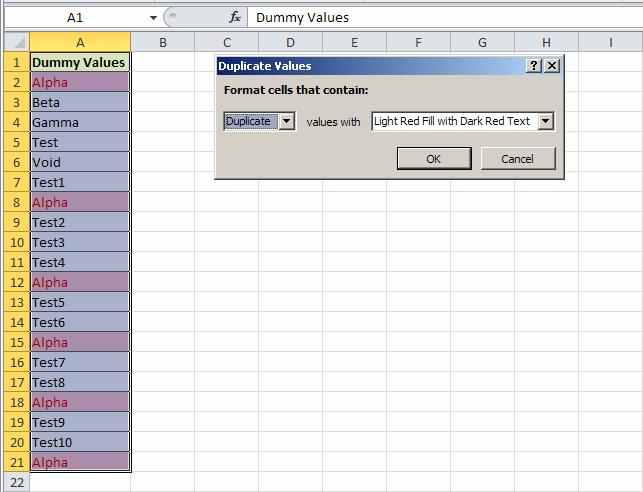The image size is (643, 492).
Task: Select the cell containing Beta
Action: pos(80,102)
